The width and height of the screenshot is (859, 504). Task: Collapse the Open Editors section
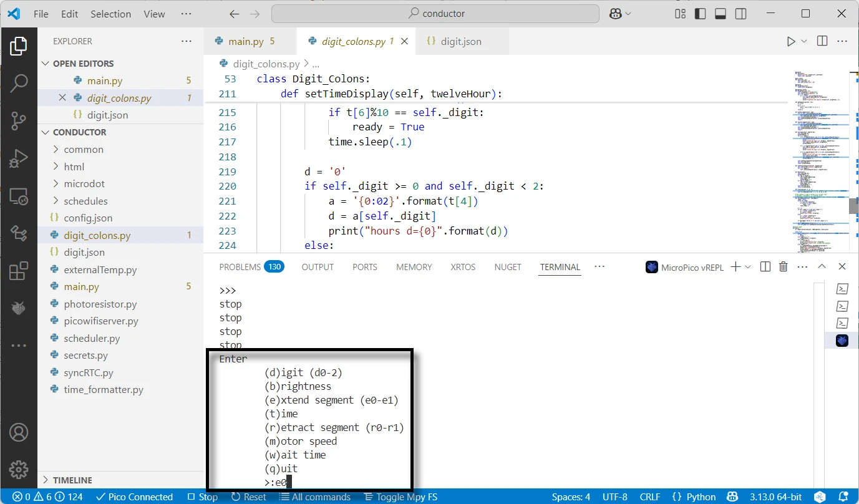[x=45, y=64]
